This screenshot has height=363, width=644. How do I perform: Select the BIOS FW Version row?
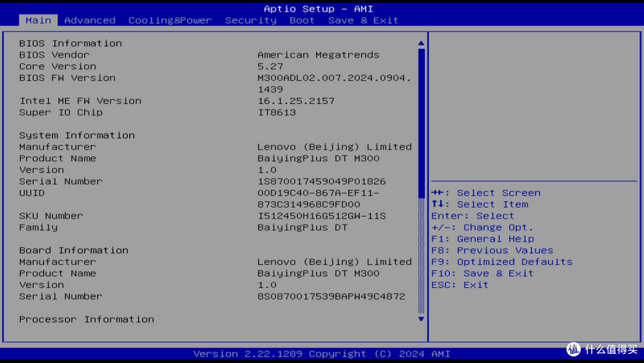67,78
